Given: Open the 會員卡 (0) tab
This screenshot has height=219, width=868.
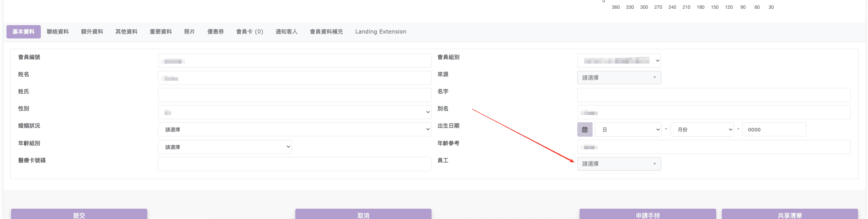Looking at the screenshot, I should 250,32.
